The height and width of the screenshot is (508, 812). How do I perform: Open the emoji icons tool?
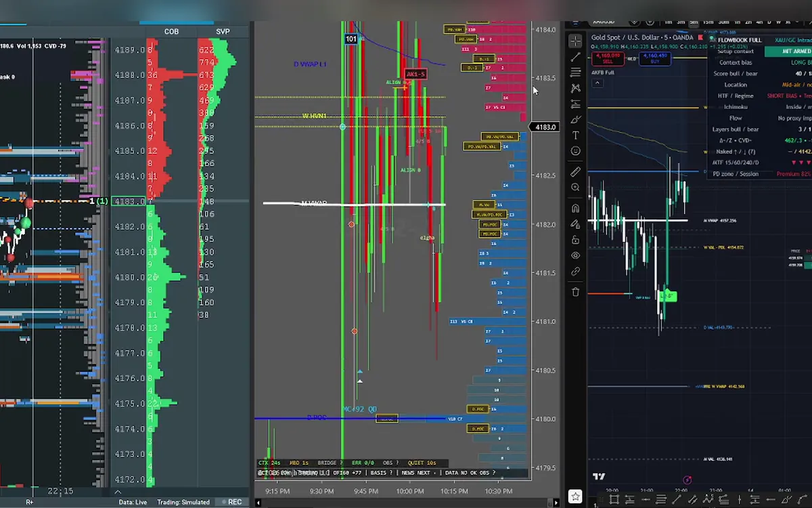tap(575, 151)
